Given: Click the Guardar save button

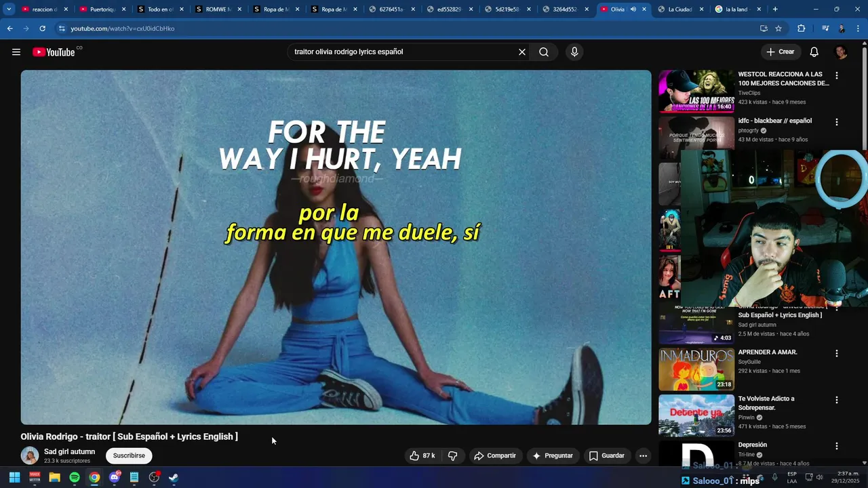Looking at the screenshot, I should point(606,455).
